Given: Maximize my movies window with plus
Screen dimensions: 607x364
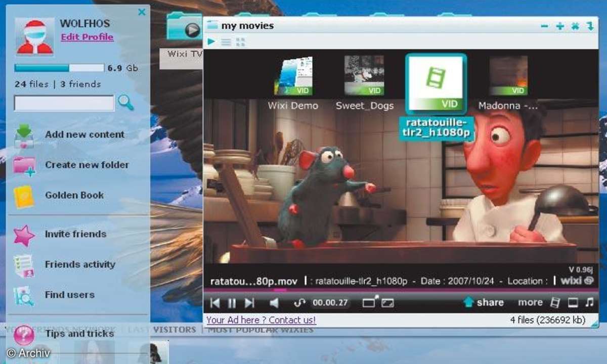Looking at the screenshot, I should [559, 26].
